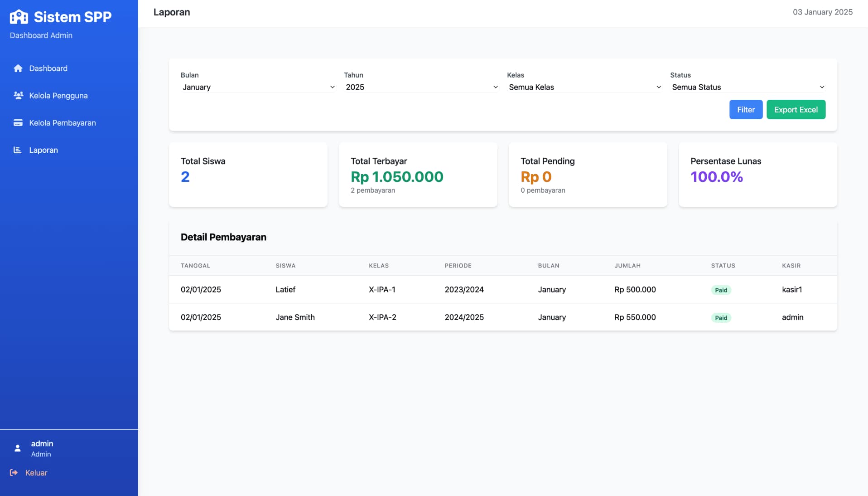Image resolution: width=868 pixels, height=496 pixels.
Task: Click the 2 pembayaran caption
Action: 373,190
